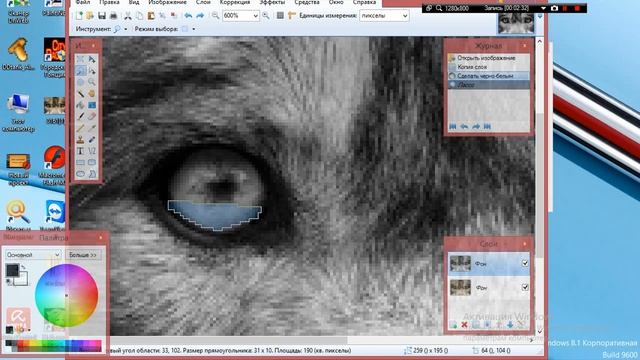Select the Ellipse shape tool
Image resolution: width=640 pixels, height=360 pixels.
[80, 173]
